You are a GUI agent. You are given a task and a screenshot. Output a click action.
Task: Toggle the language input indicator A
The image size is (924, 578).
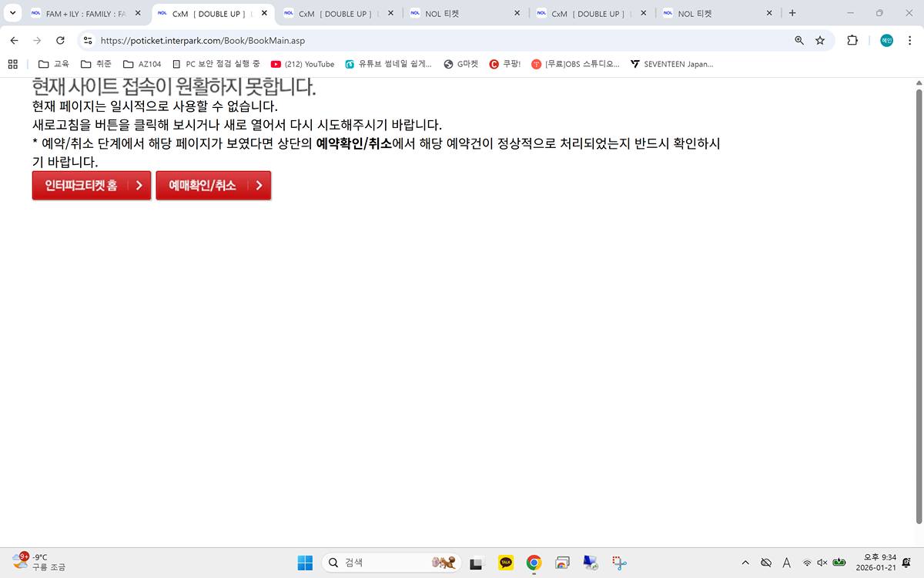tap(786, 563)
